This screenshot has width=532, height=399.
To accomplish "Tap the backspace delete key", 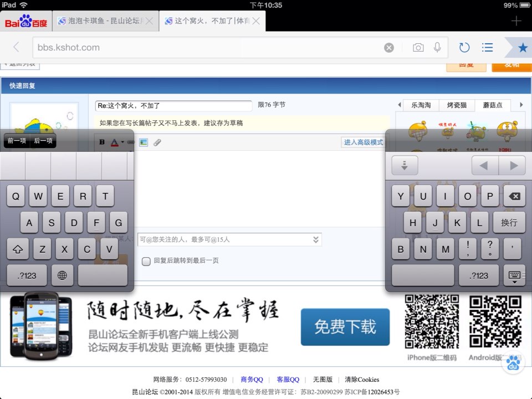I will (x=514, y=196).
